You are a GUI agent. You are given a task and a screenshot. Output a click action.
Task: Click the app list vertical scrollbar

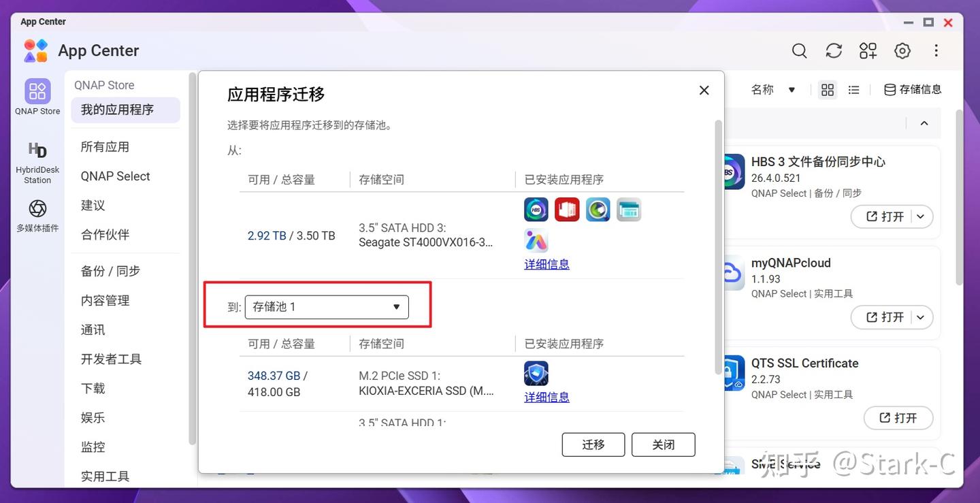click(960, 196)
